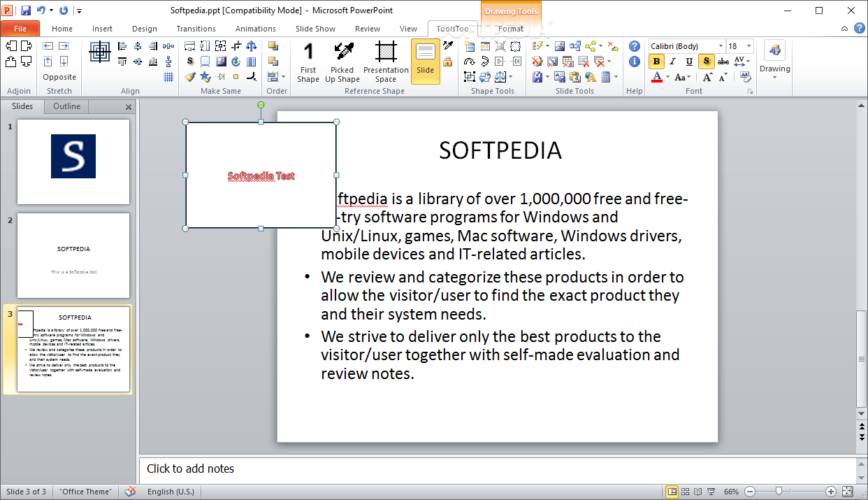Viewport: 868px width, 500px height.
Task: Click the Zoom In plus button
Action: (x=831, y=492)
